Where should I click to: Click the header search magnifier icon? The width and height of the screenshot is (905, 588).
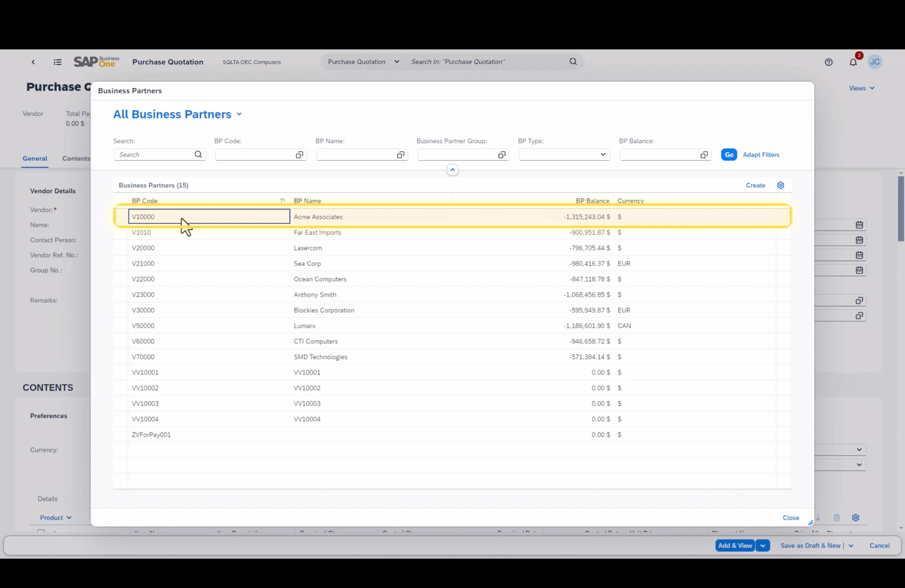pyautogui.click(x=573, y=62)
